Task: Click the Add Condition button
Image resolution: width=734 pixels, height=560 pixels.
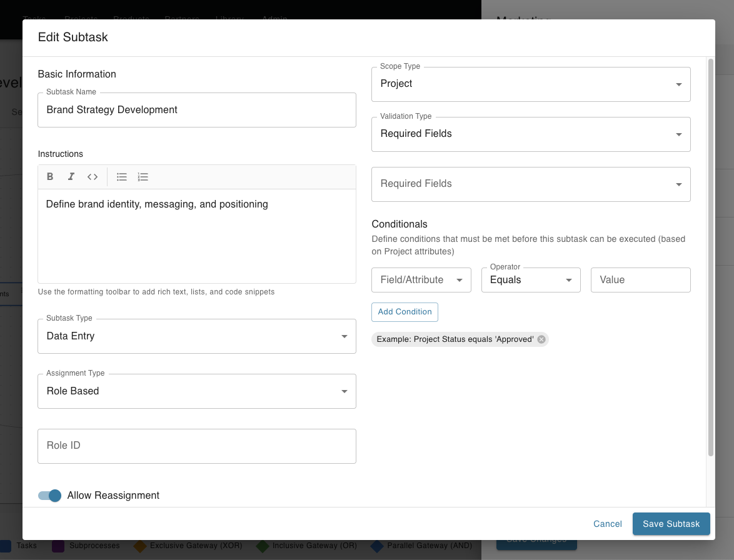Action: click(405, 311)
